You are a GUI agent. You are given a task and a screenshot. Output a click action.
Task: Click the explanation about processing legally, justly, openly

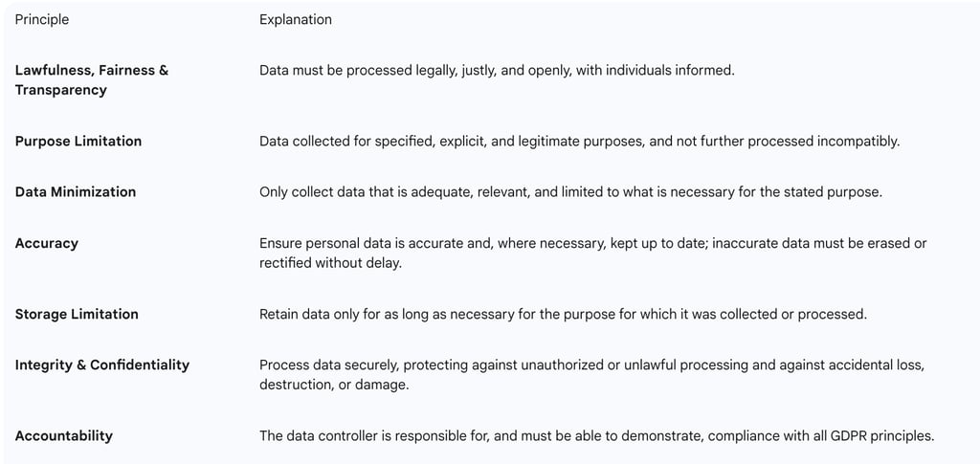(x=497, y=71)
